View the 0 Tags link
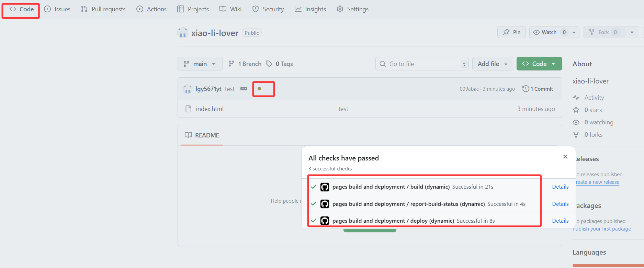644x268 pixels. (280, 64)
